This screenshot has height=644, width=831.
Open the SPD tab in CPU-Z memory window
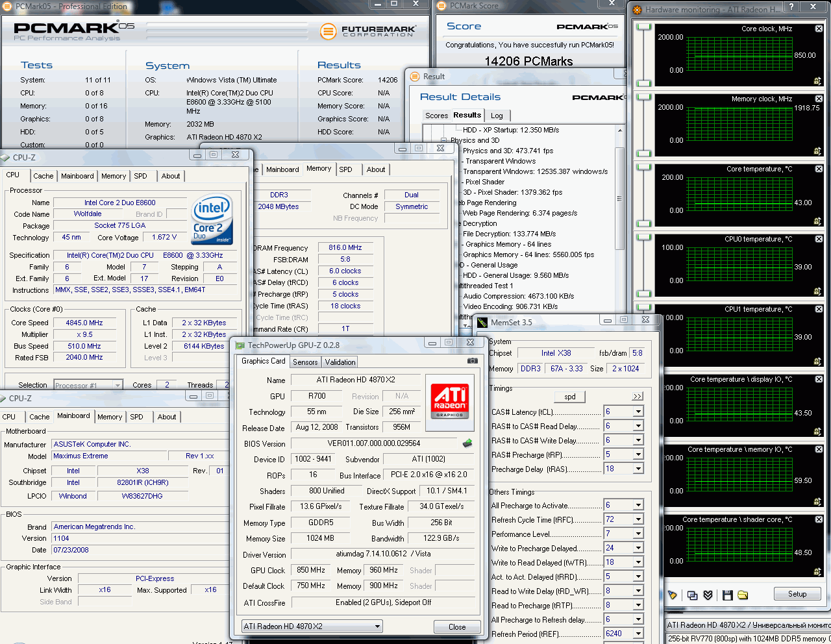pyautogui.click(x=346, y=169)
